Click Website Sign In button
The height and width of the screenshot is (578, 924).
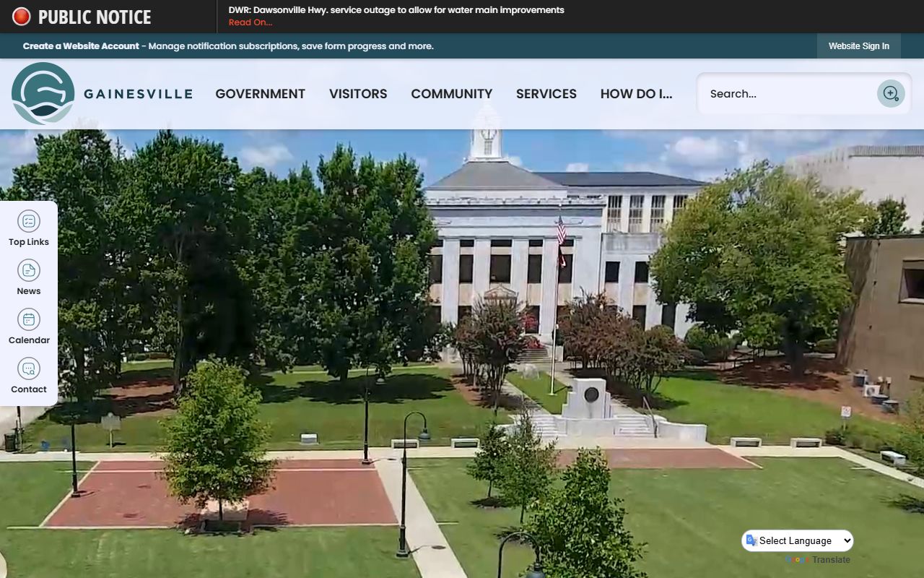[x=859, y=46]
